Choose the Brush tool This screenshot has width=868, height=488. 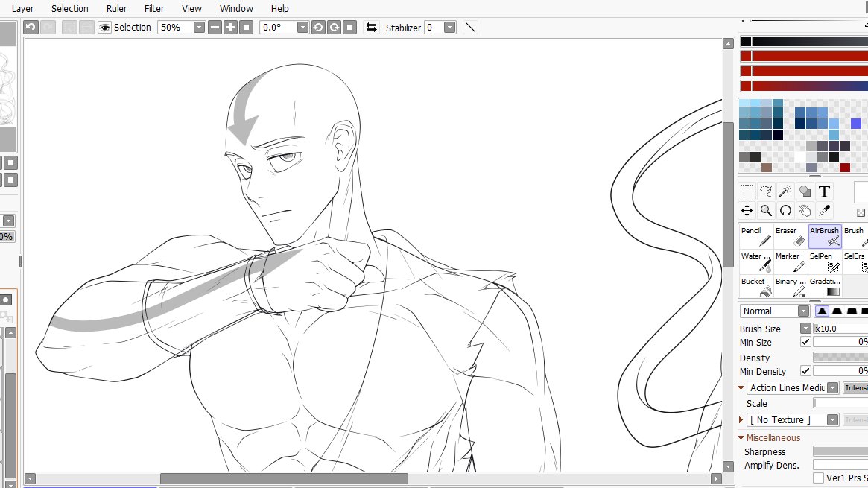click(855, 236)
